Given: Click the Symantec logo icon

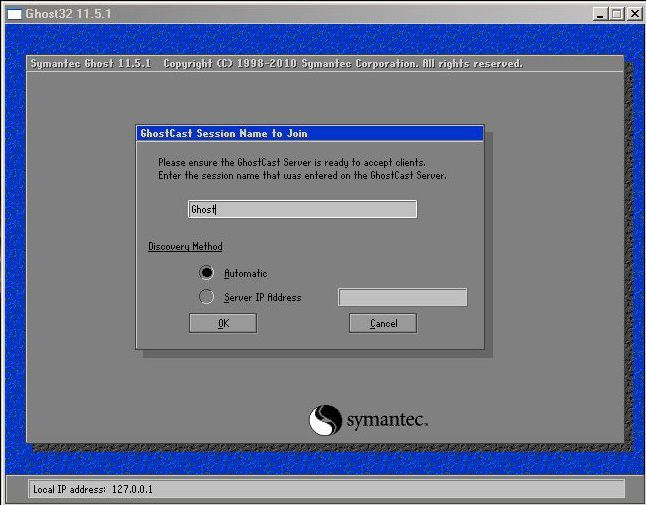Looking at the screenshot, I should 325,420.
